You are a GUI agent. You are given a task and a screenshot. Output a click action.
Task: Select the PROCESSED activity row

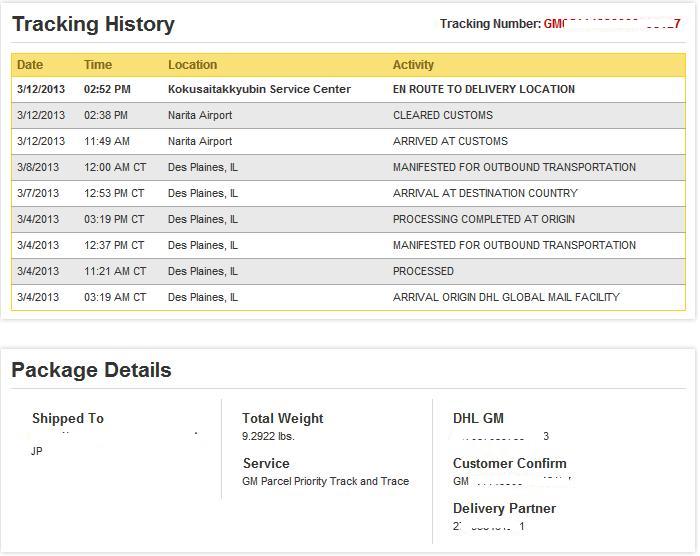[423, 271]
